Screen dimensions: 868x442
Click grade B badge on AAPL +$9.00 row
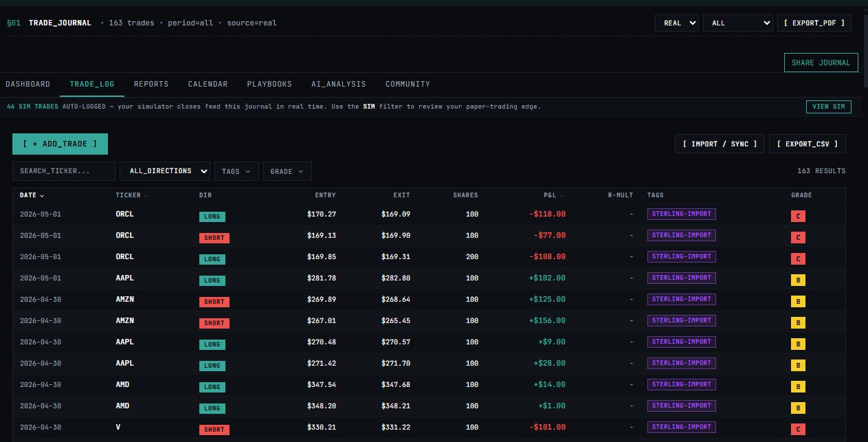pos(798,344)
